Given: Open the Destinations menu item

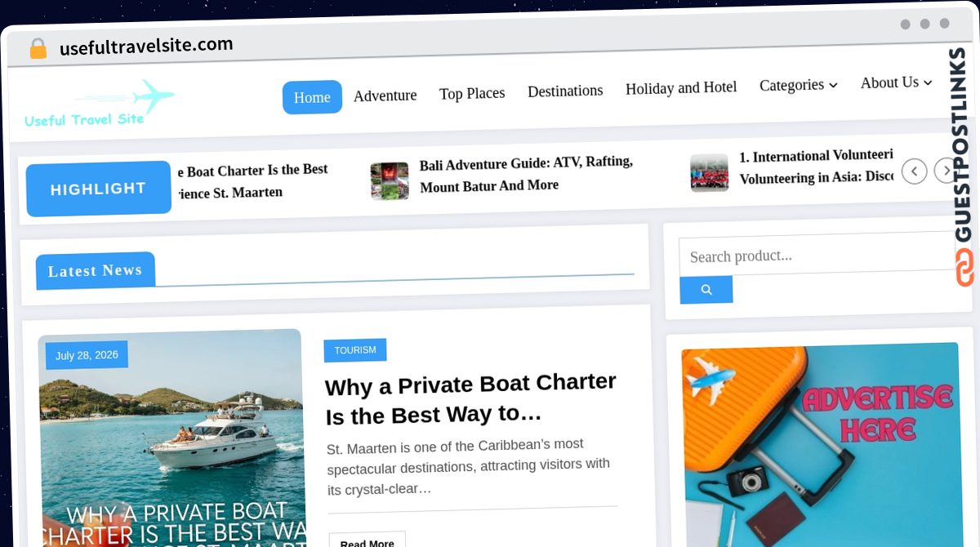Looking at the screenshot, I should tap(565, 91).
